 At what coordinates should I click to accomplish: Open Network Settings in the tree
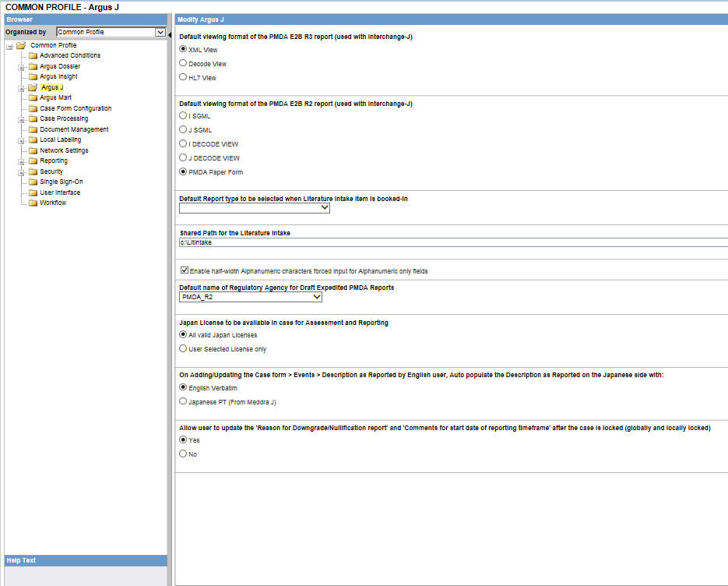[x=64, y=150]
